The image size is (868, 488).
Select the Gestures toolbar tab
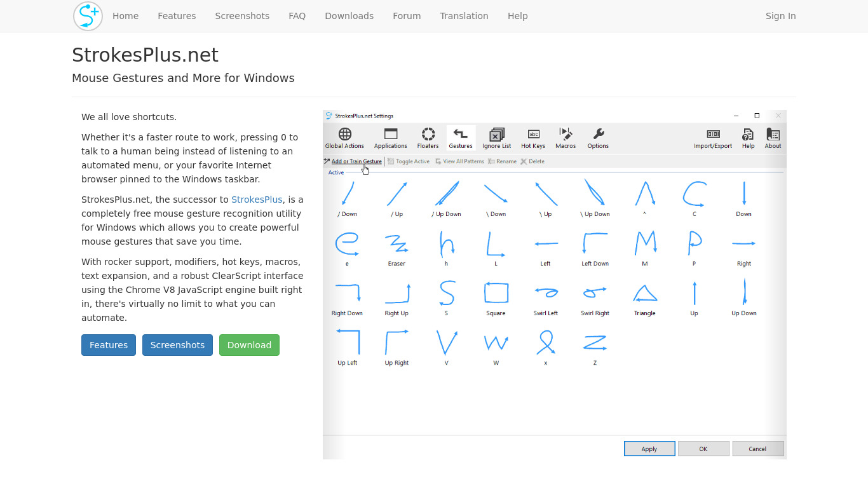click(461, 138)
